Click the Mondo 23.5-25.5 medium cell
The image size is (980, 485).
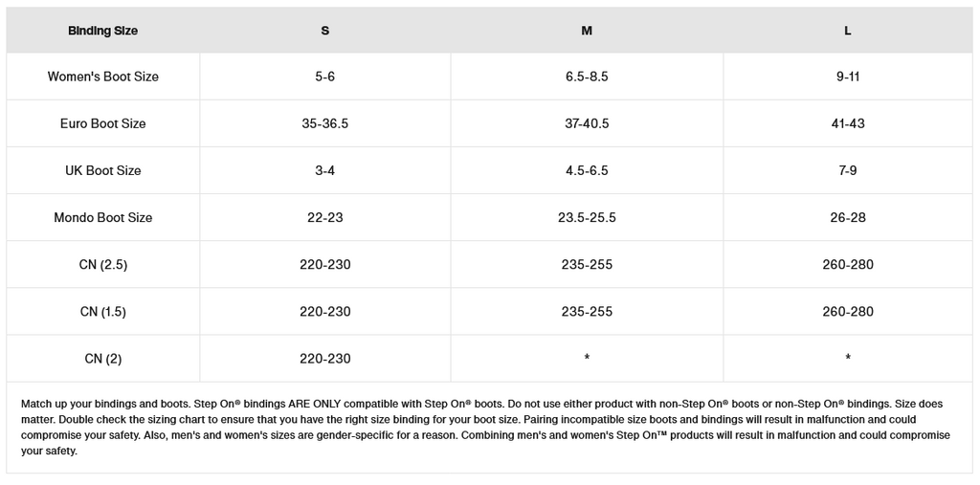tap(587, 217)
